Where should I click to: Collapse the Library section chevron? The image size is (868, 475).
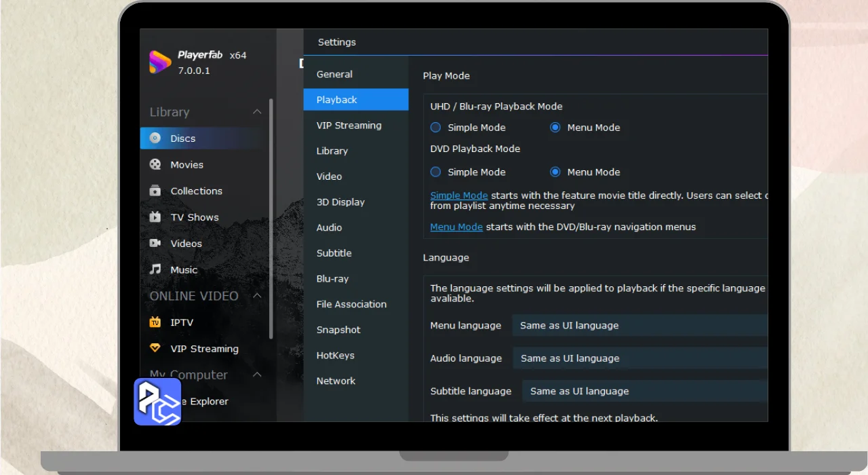pos(257,112)
